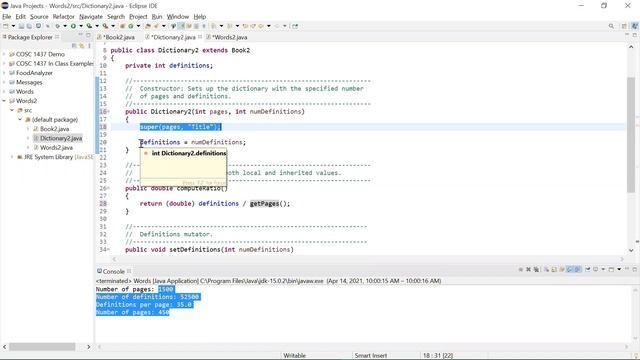The image size is (640, 360).
Task: Click the Open Type toolbar icon
Action: [148, 26]
